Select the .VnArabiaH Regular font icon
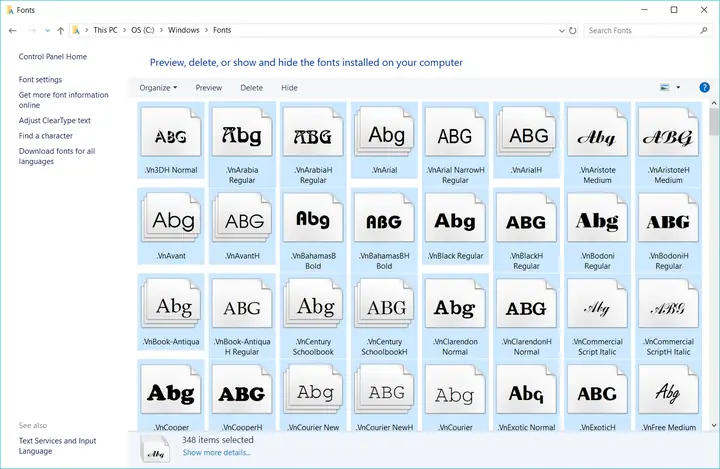 click(313, 132)
